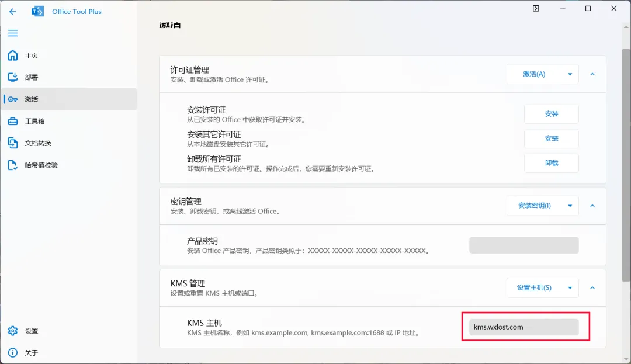Click the scrollbar down arrow

[626, 359]
